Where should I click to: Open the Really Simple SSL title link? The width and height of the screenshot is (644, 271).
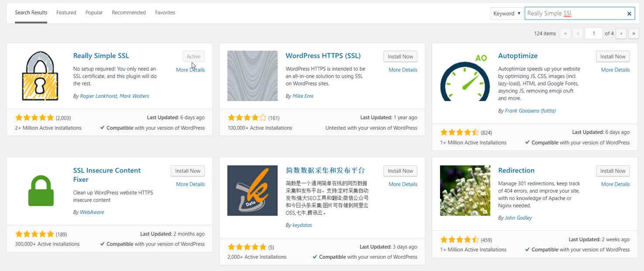click(x=101, y=56)
